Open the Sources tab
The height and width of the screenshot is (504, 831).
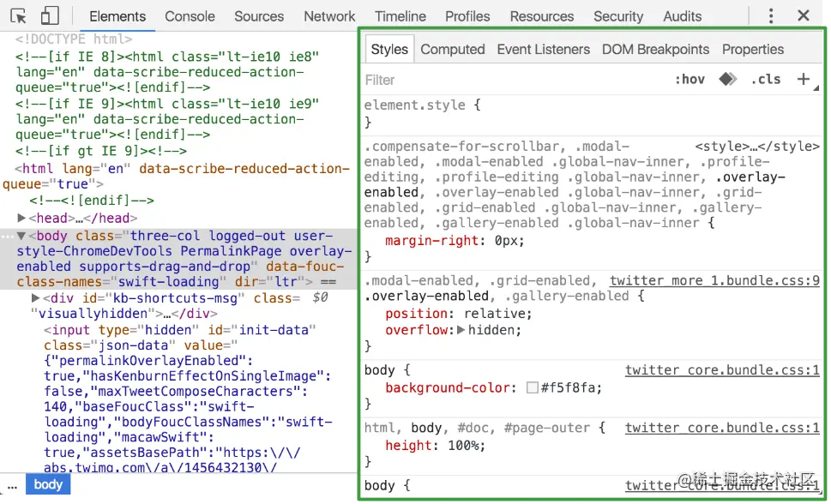tap(259, 16)
